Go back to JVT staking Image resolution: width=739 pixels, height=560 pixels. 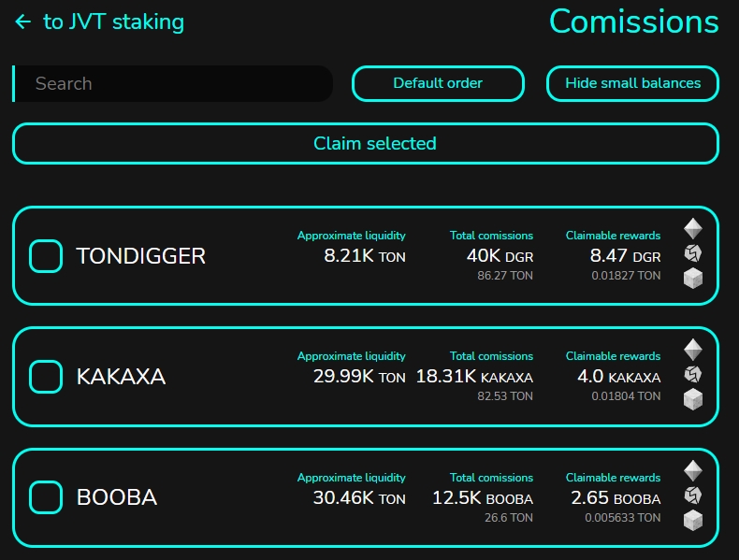113,22
